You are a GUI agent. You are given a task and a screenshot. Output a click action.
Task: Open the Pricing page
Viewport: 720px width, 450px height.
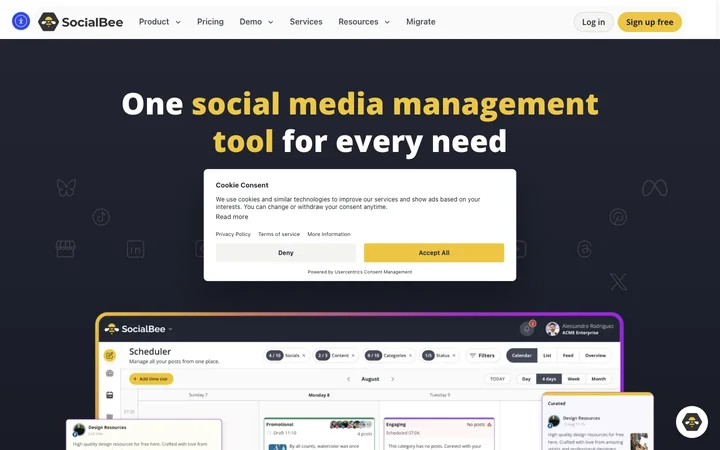click(210, 22)
